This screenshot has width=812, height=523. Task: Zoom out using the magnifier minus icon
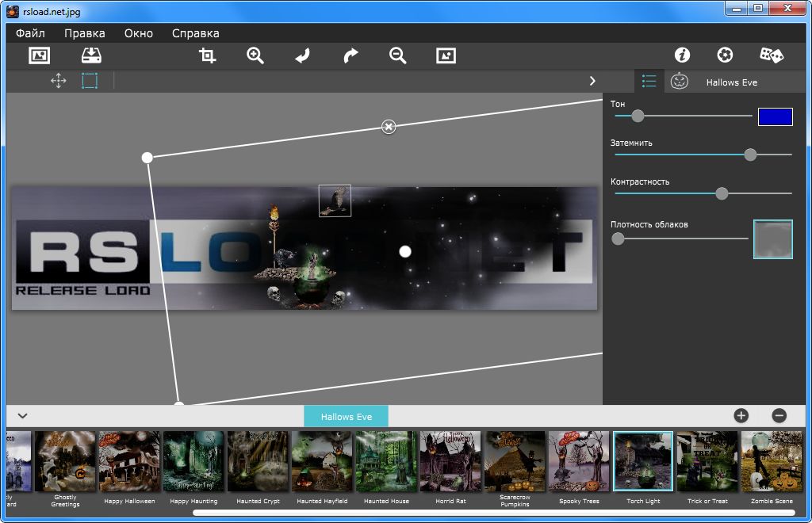point(397,55)
